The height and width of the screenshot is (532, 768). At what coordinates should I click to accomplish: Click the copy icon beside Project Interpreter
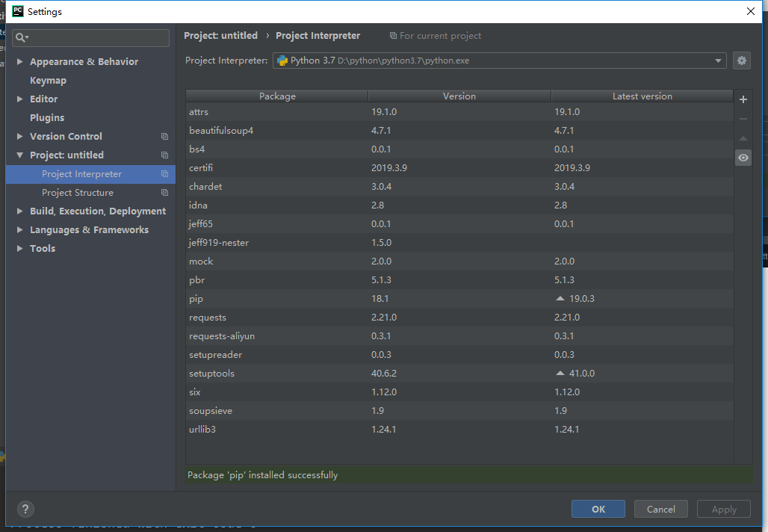164,174
